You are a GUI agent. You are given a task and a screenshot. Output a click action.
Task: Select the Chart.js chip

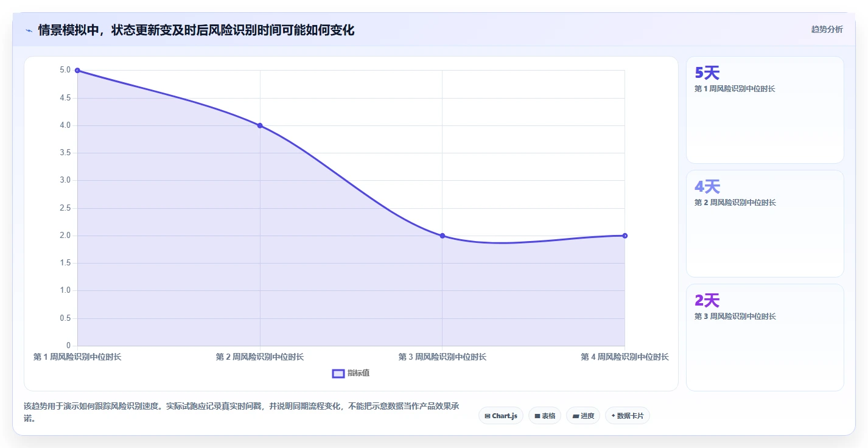click(501, 416)
